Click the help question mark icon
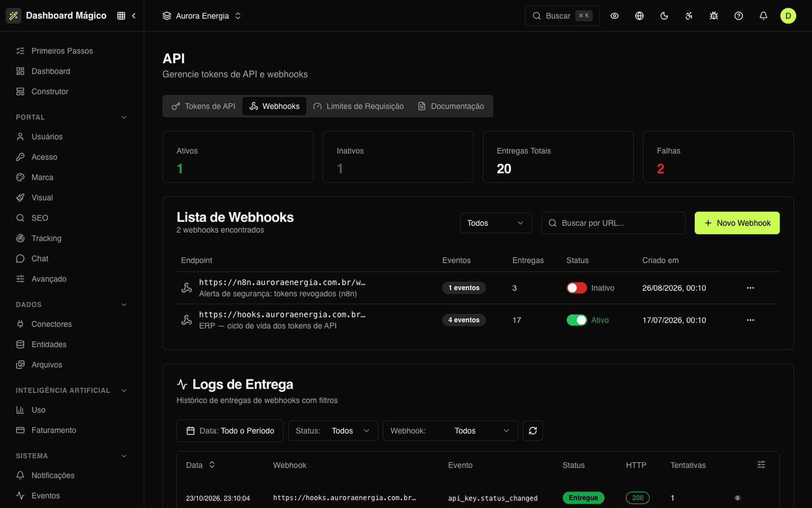 coord(738,16)
